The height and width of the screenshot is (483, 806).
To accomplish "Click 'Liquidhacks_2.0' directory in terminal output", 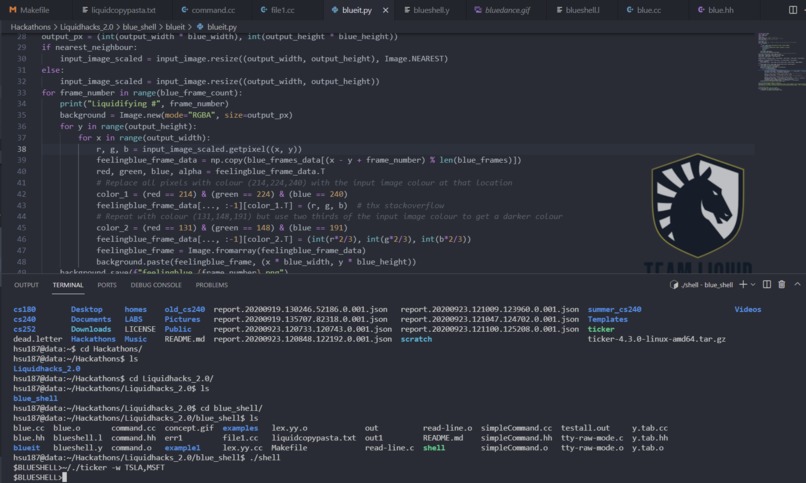I will click(46, 368).
